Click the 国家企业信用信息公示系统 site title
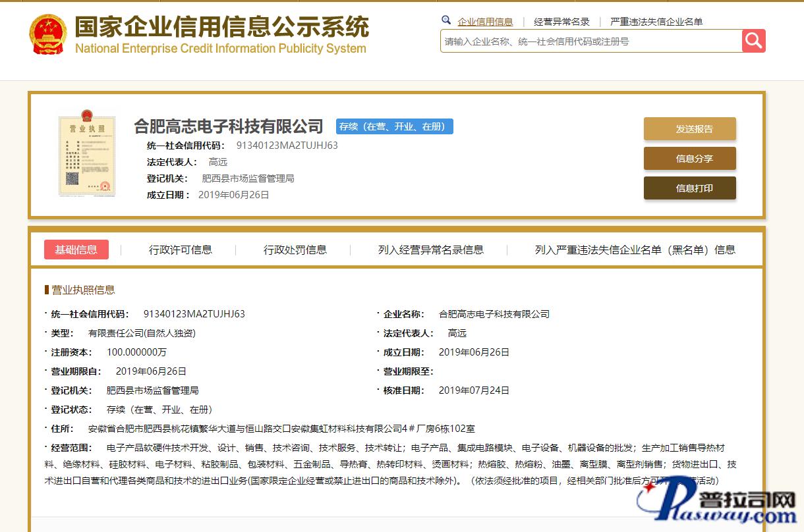The height and width of the screenshot is (532, 804). tap(221, 28)
